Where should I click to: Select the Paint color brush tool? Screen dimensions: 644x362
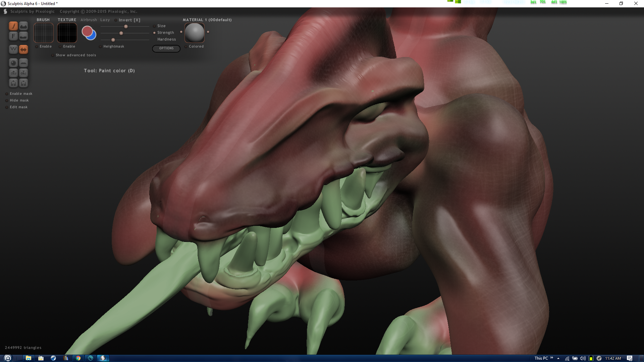(x=13, y=26)
